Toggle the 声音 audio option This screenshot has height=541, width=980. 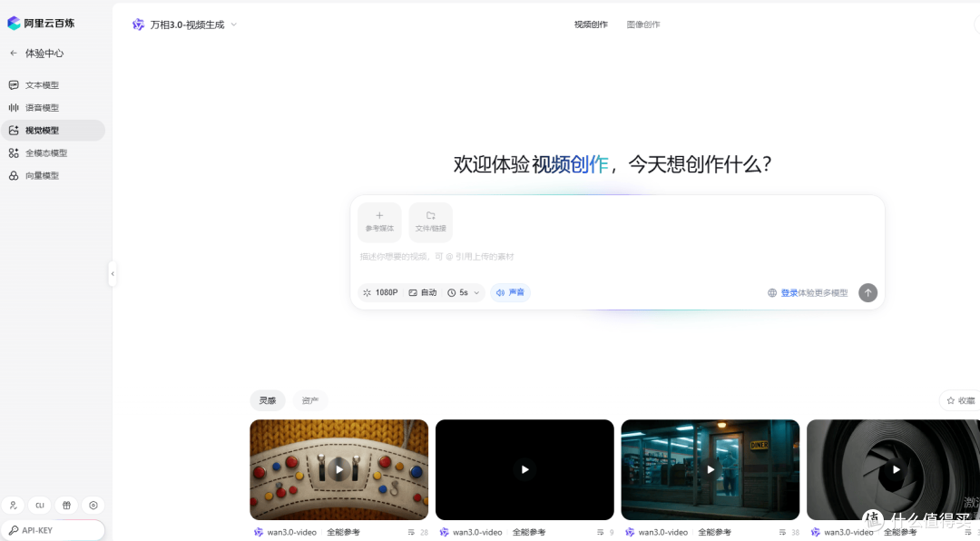coord(510,292)
